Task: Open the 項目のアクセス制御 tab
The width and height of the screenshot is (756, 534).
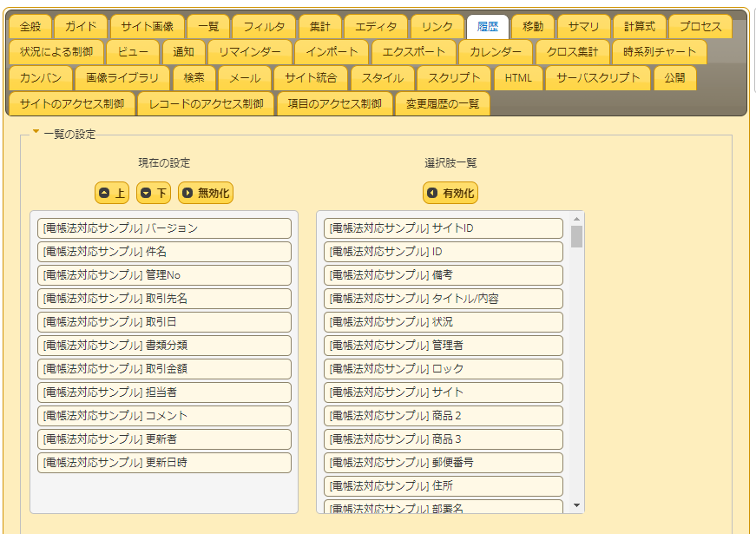Action: click(x=335, y=103)
